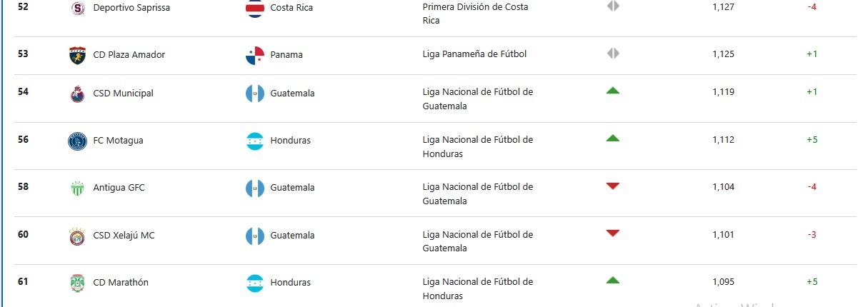
Task: Click the Antigua GFC green crest
Action: click(x=77, y=188)
